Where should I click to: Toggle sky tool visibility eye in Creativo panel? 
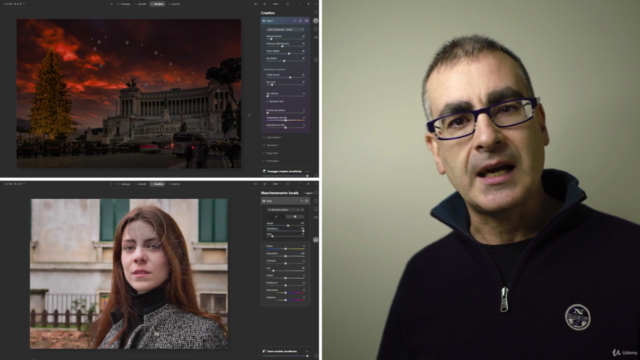pos(306,21)
